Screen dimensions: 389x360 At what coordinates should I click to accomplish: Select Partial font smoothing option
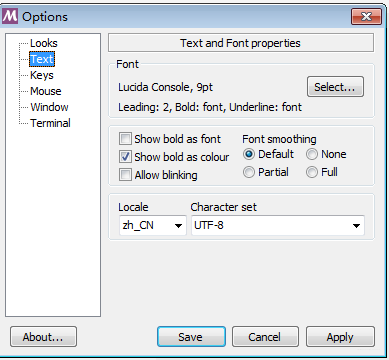(x=249, y=172)
